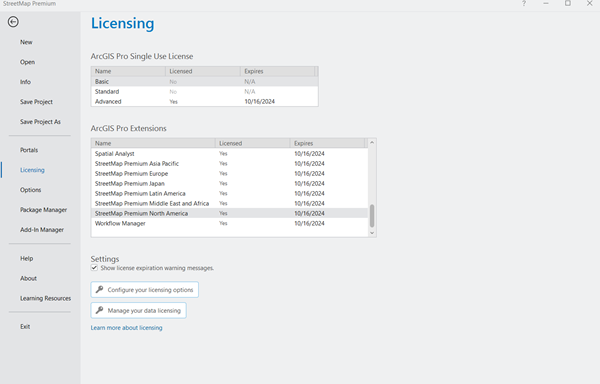Open the help question mark icon
The height and width of the screenshot is (384, 600).
(x=524, y=3)
